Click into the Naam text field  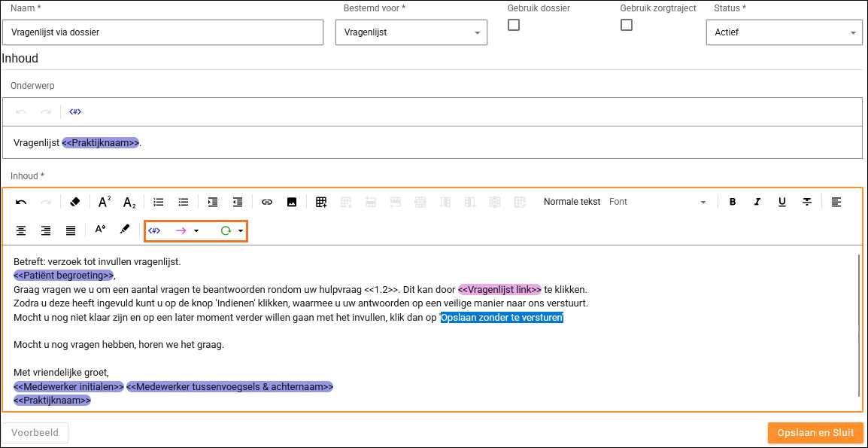click(162, 32)
